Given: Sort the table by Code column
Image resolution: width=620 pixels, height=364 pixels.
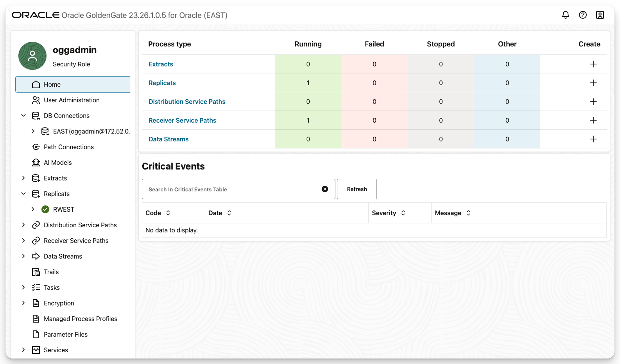Looking at the screenshot, I should 168,213.
